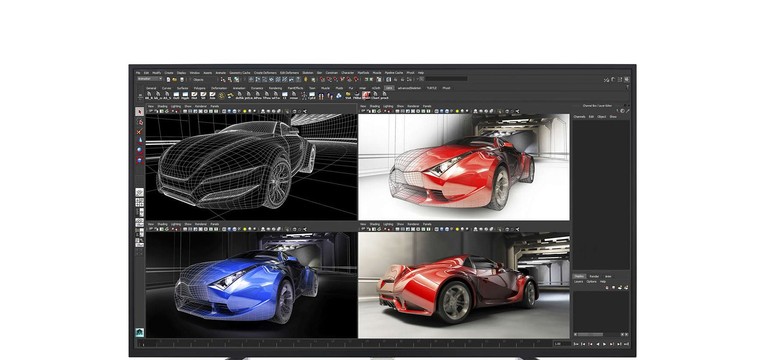This screenshot has height=360, width=780.
Task: Click the yellow gear-shaped shelf icon
Action: click(222, 95)
